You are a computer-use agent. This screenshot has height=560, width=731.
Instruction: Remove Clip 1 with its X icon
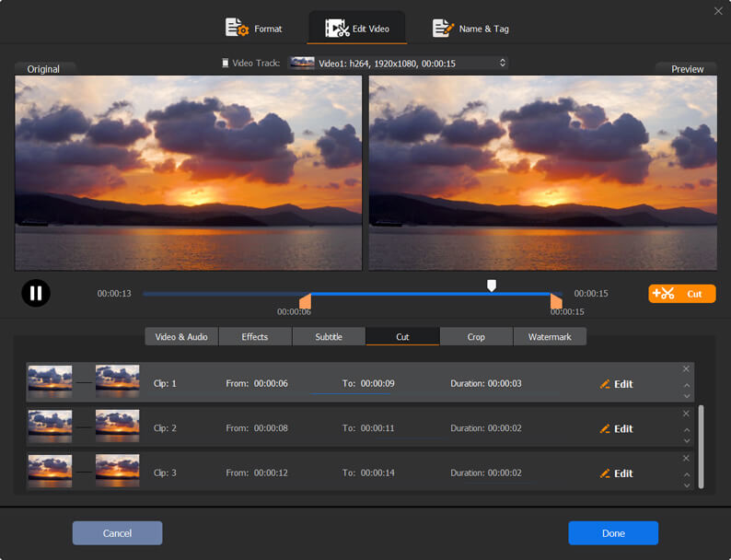(686, 369)
